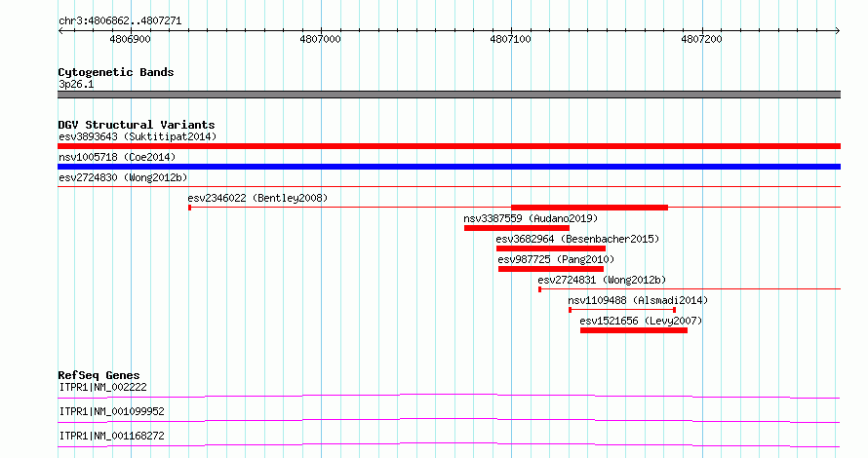Click the 4807100 ruler position label
868x458 pixels.
coord(510,39)
